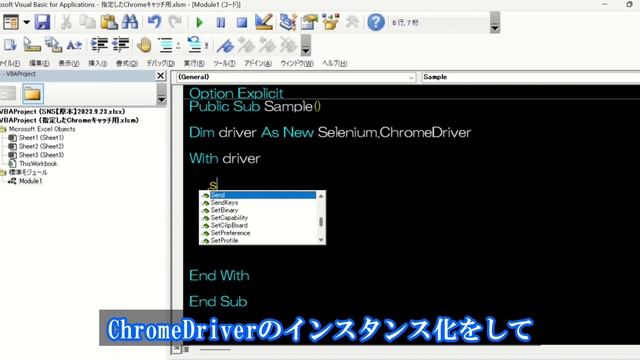Select the 標準モジュール folder
The height and width of the screenshot is (360, 640).
[x=28, y=172]
